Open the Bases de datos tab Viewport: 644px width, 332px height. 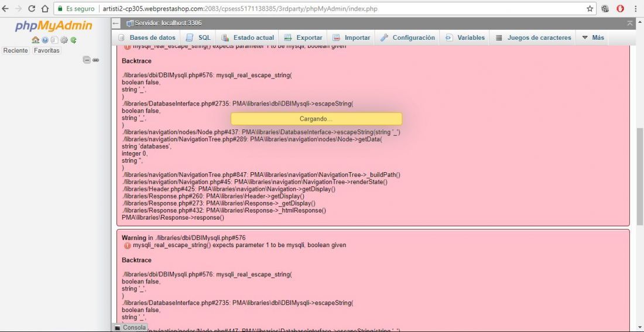148,37
